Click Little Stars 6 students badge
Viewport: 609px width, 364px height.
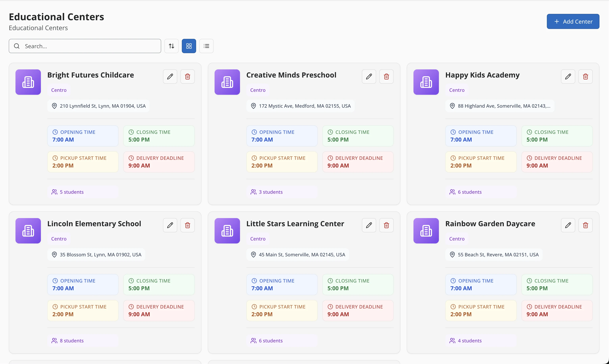tap(282, 340)
